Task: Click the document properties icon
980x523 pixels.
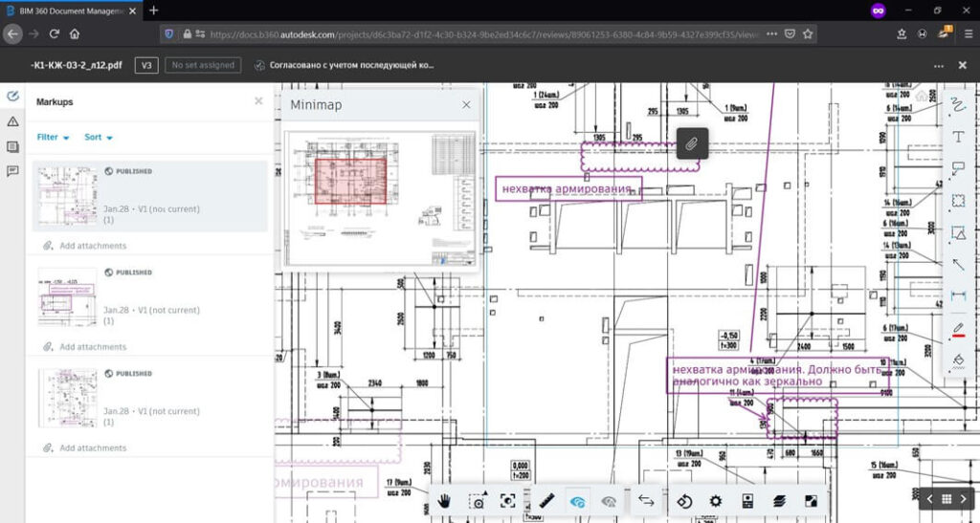Action: pos(747,501)
